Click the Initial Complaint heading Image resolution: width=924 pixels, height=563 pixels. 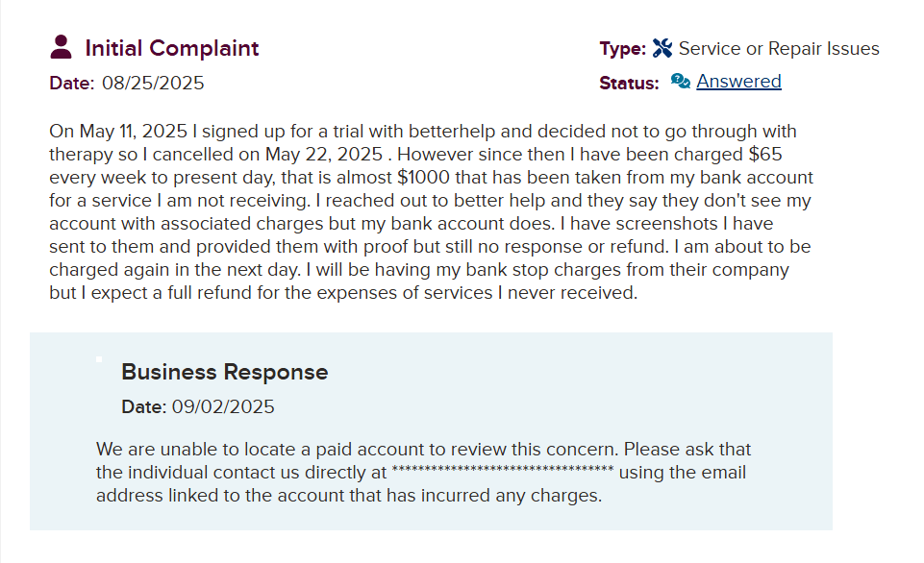(172, 48)
